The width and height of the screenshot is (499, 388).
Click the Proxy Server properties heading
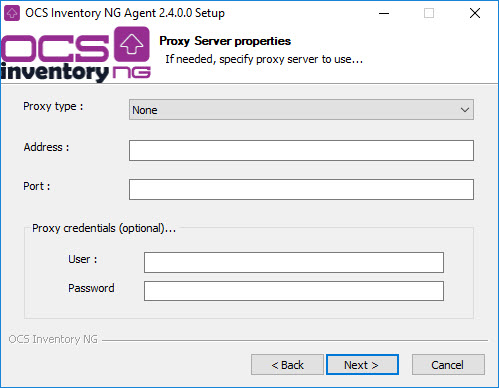[x=225, y=41]
